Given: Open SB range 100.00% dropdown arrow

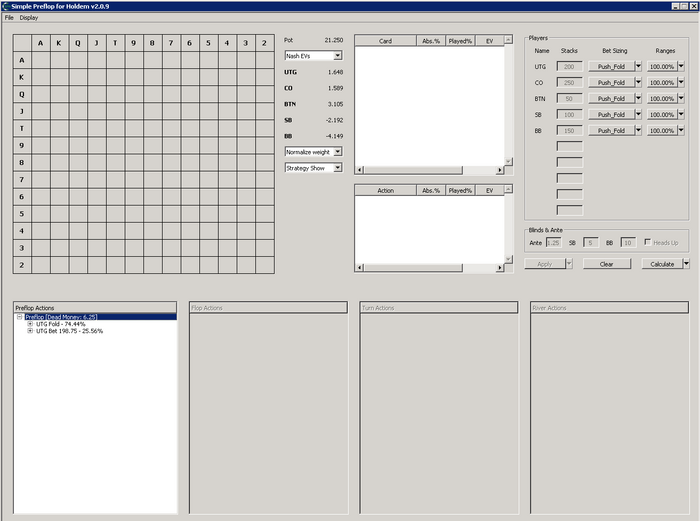Looking at the screenshot, I should pos(681,114).
